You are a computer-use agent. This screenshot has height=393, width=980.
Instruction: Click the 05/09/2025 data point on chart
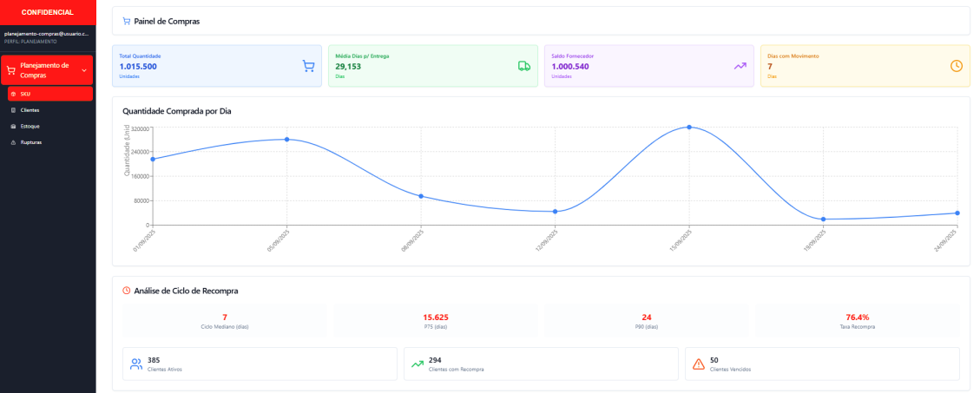[x=287, y=140]
